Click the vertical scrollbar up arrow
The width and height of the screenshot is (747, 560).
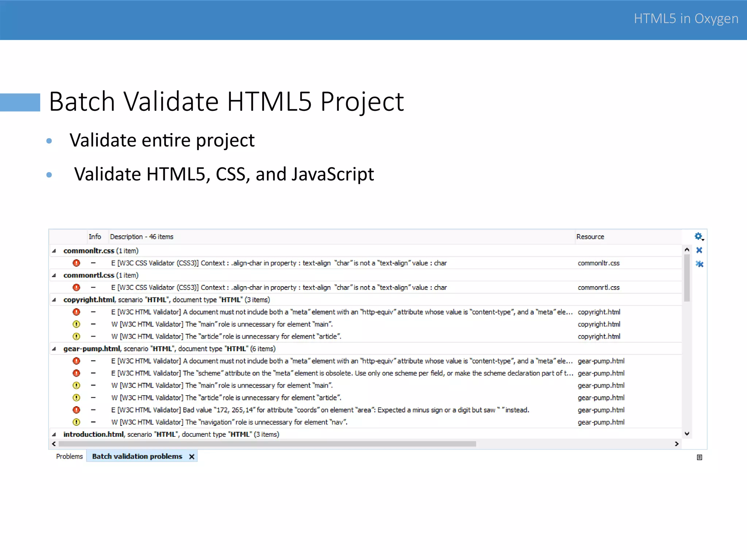tap(687, 250)
